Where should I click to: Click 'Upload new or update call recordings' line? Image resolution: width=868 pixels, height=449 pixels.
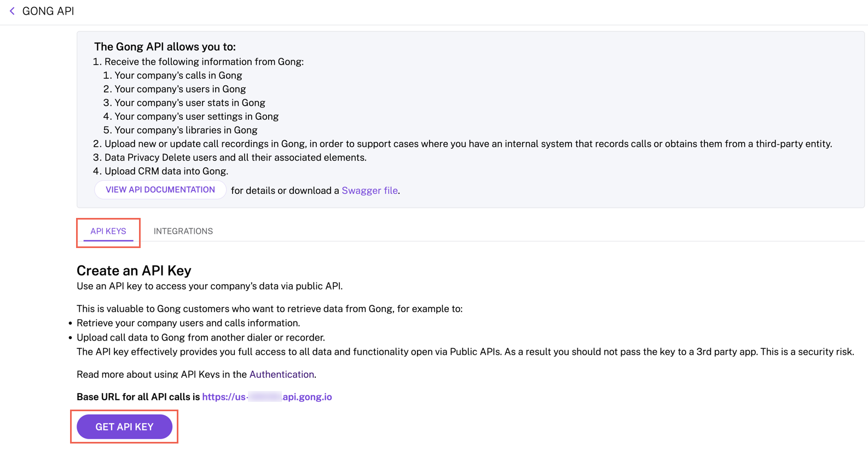pyautogui.click(x=468, y=144)
